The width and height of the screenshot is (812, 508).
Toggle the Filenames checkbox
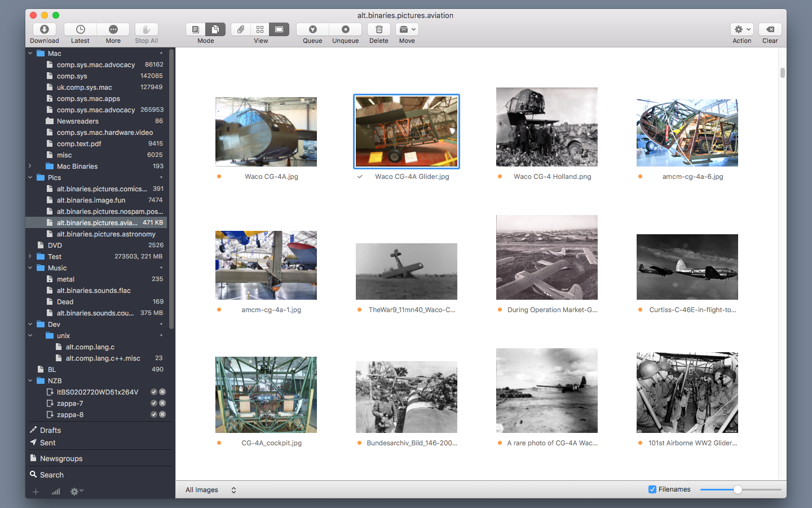[652, 489]
